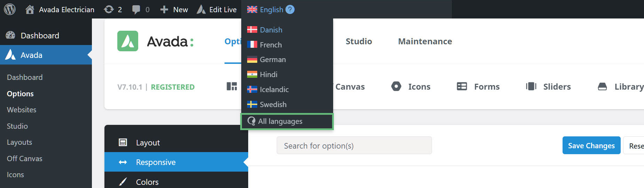Click the Dashboard gauge icon in sidebar
The height and width of the screenshot is (188, 644).
[10, 35]
